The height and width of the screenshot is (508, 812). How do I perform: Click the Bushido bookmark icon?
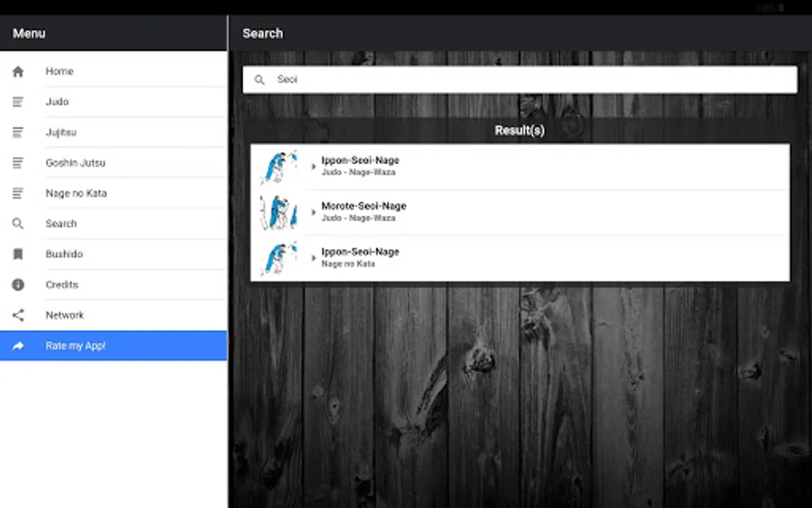pos(18,255)
